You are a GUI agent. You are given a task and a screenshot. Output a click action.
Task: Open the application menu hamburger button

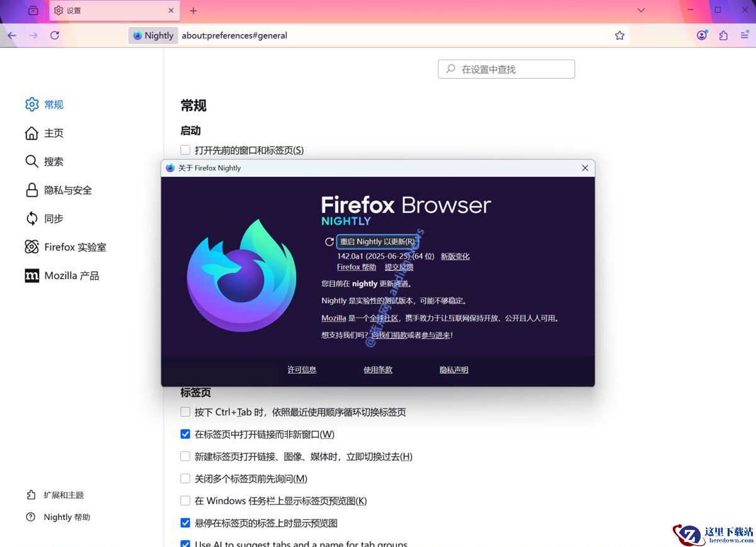(x=744, y=35)
